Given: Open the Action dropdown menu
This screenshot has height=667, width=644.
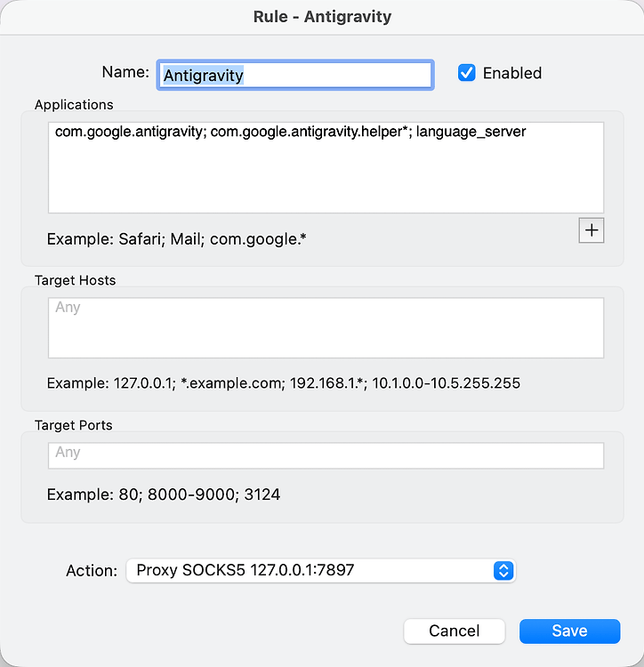Looking at the screenshot, I should point(321,570).
